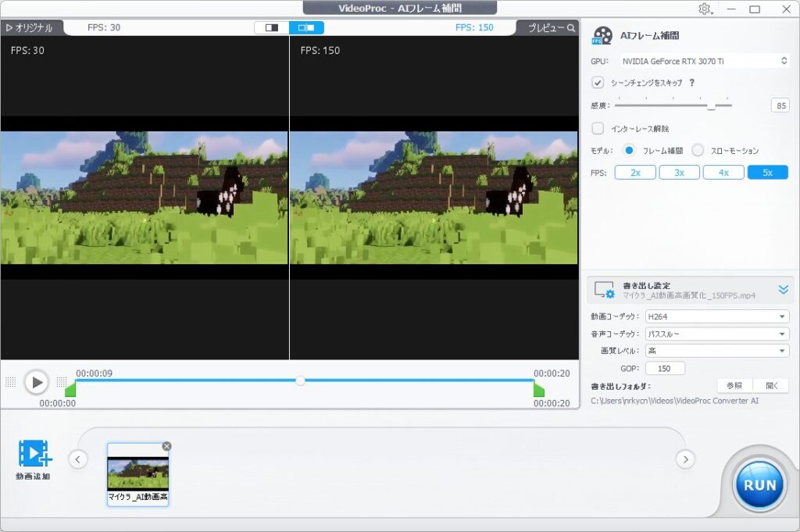Click the dotted grip right of play
The width and height of the screenshot is (800, 532).
(x=62, y=382)
